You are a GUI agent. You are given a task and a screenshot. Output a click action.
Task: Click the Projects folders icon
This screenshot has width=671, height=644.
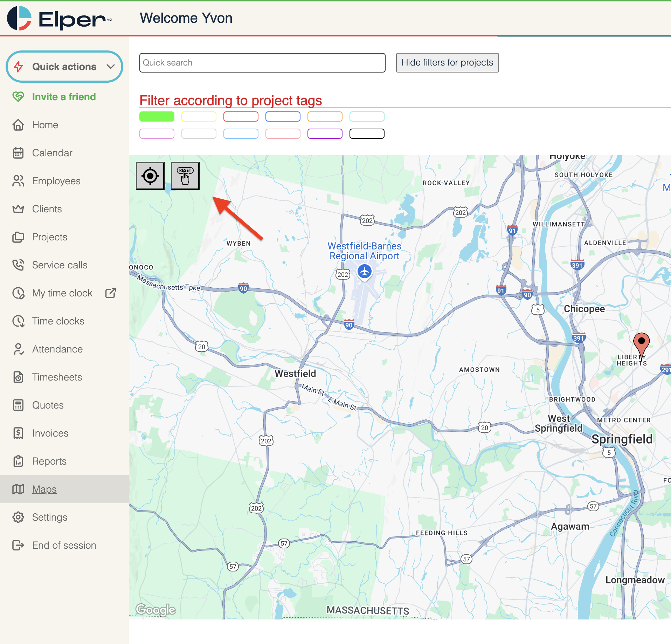pyautogui.click(x=18, y=237)
